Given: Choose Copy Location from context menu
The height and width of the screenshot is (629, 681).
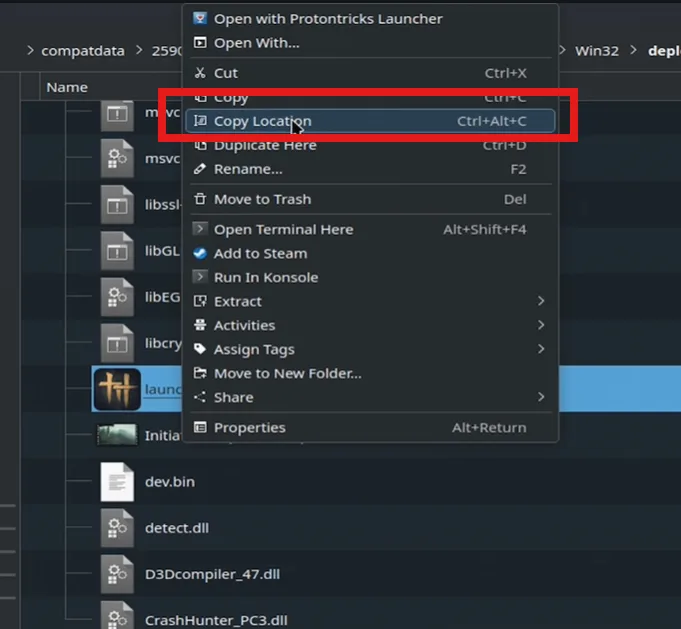Looking at the screenshot, I should click(262, 121).
